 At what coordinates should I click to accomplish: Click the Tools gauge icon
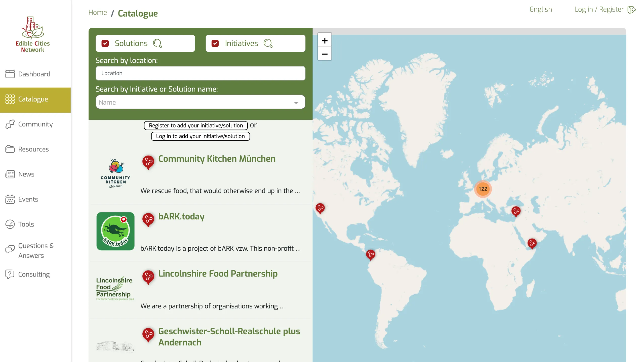10,224
